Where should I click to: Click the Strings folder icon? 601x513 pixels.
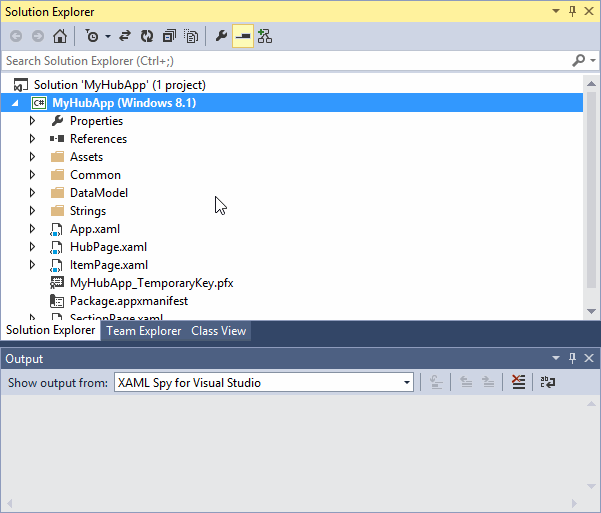pos(57,211)
